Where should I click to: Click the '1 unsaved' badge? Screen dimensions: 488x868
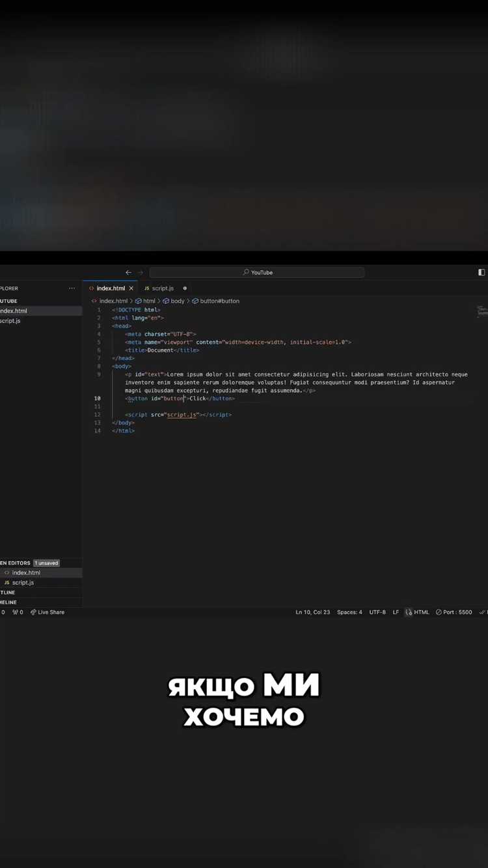coord(46,563)
